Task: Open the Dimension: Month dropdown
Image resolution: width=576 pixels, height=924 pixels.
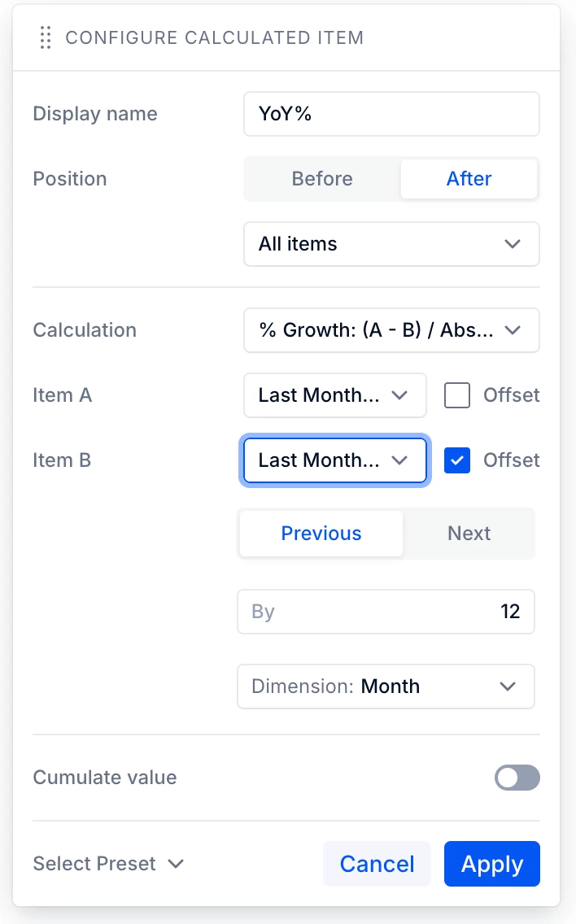Action: [386, 686]
